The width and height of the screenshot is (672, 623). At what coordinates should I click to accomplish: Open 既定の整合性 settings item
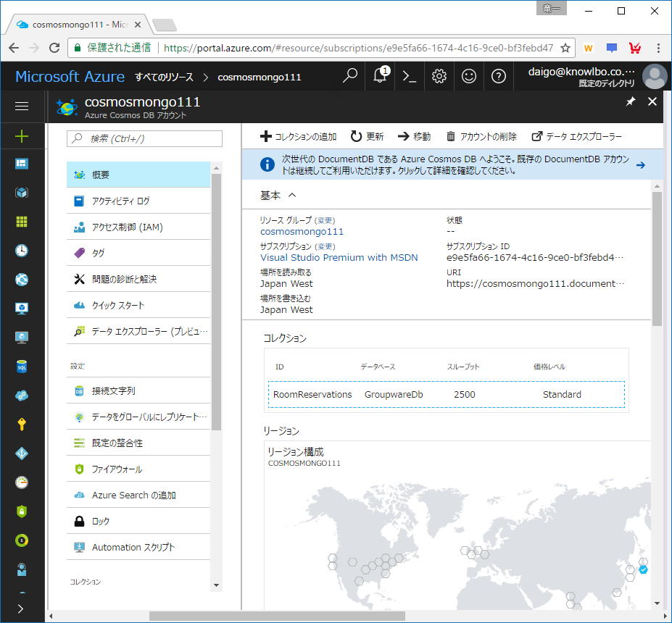[x=138, y=443]
